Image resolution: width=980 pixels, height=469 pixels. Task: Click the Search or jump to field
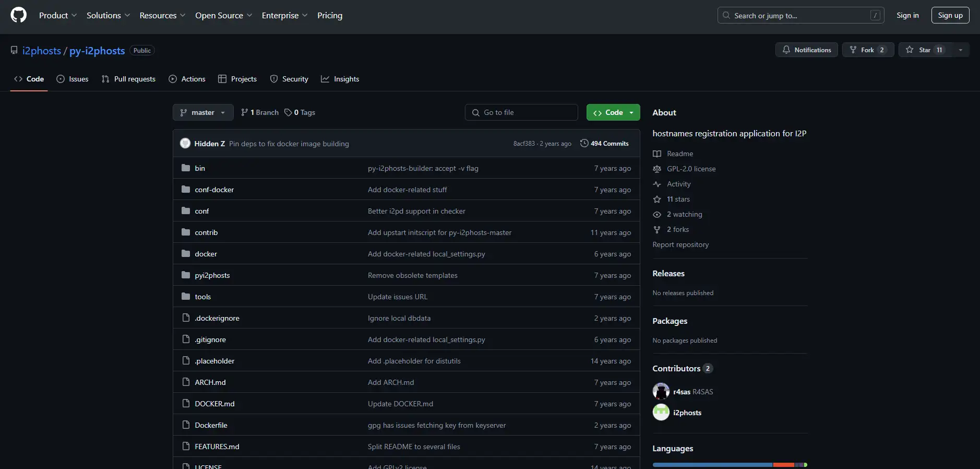[x=801, y=15]
